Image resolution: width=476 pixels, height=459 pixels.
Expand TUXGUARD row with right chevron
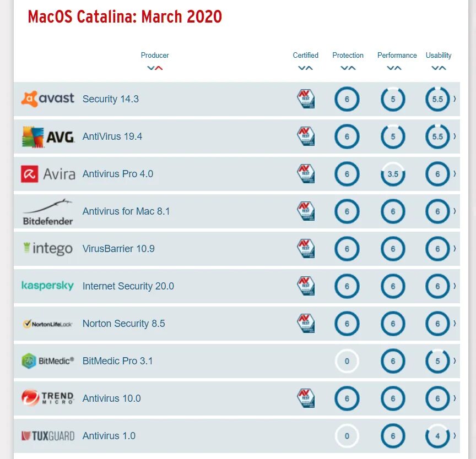[455, 436]
